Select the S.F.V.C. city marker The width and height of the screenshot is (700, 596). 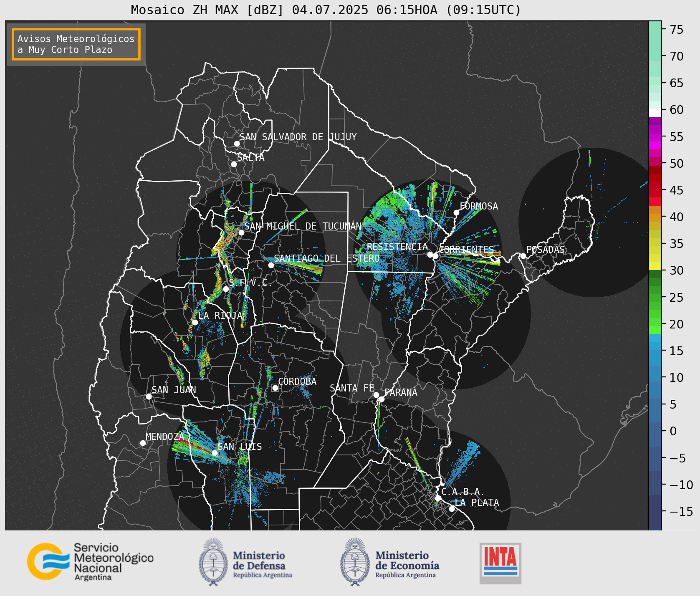pyautogui.click(x=226, y=289)
